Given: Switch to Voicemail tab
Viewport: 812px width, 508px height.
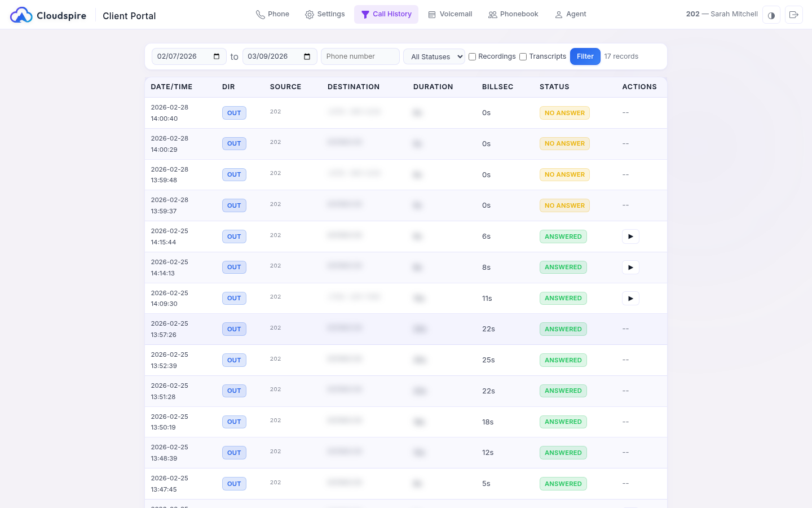Looking at the screenshot, I should [x=450, y=14].
